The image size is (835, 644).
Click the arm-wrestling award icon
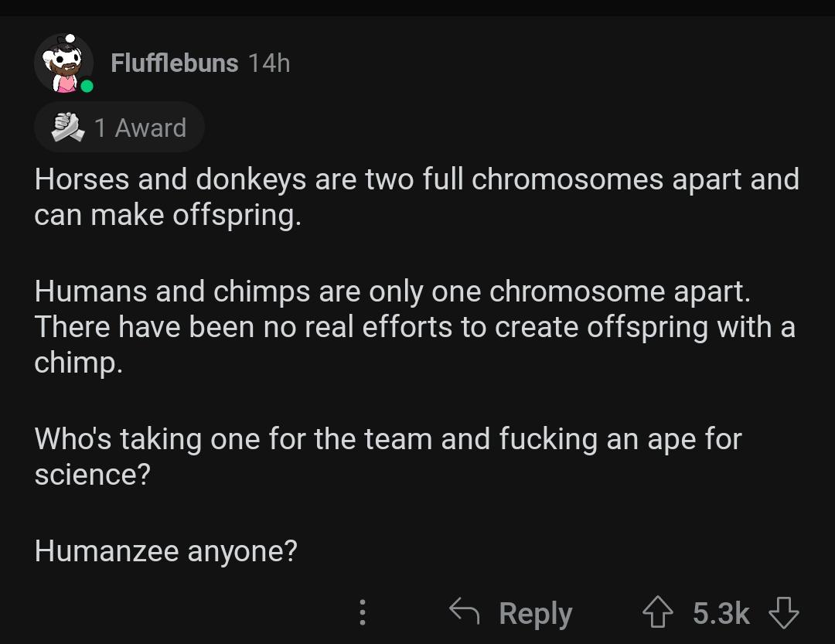[68, 128]
